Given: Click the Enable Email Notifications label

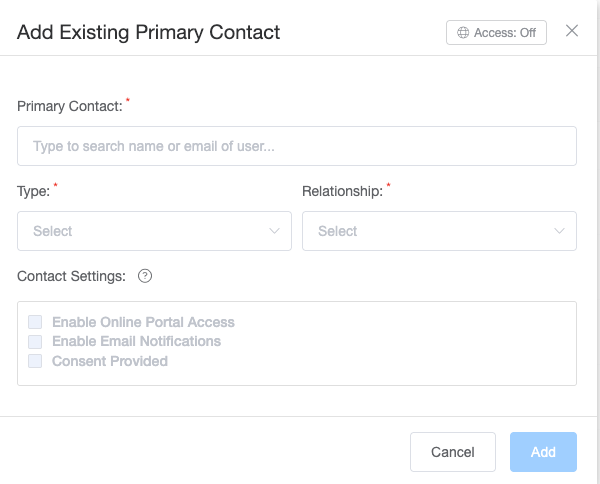Looking at the screenshot, I should point(136,341).
